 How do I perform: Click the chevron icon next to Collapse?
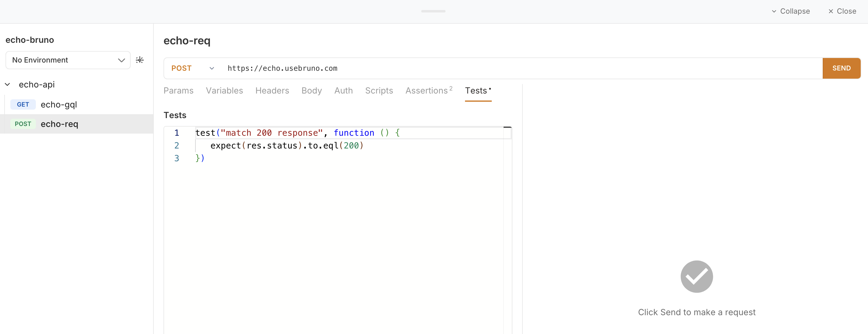(774, 11)
